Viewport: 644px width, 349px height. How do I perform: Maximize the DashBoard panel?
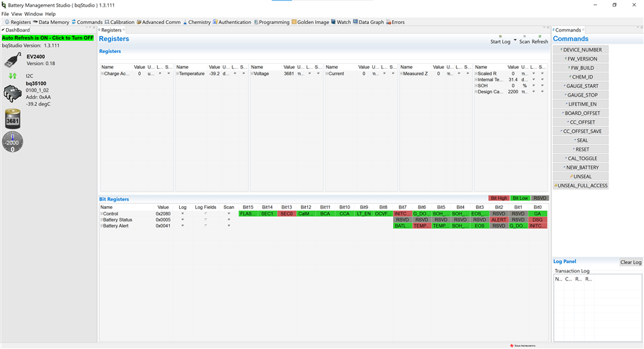point(93,28)
